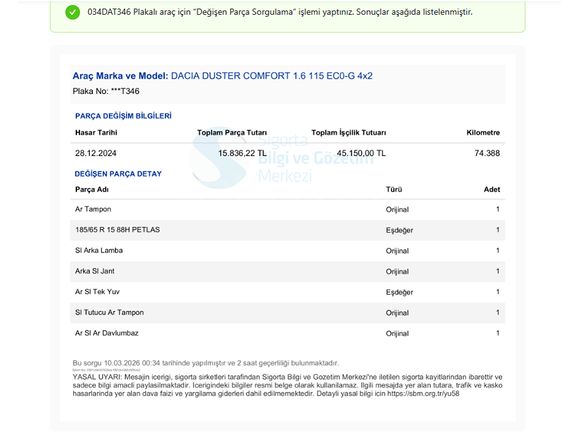Click Eşdeğer type for PETLAS tire
Screen dimensions: 580x435
(399, 230)
